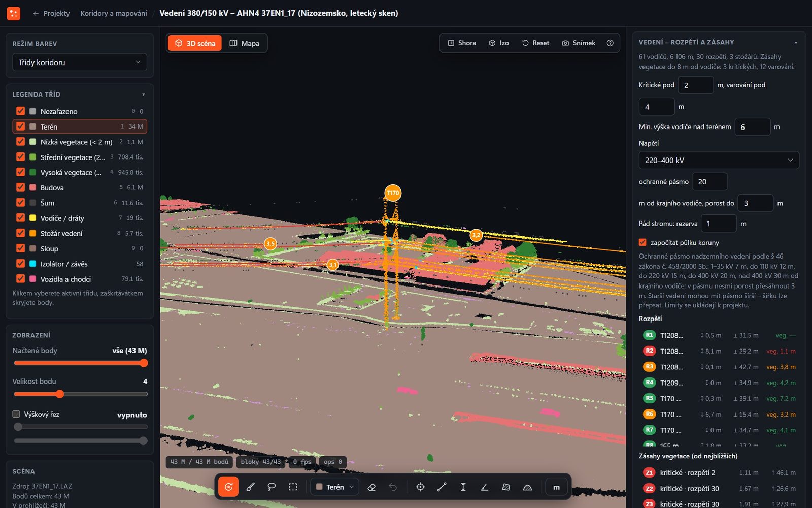Click the orange app logo
This screenshot has width=812, height=508.
14,13
